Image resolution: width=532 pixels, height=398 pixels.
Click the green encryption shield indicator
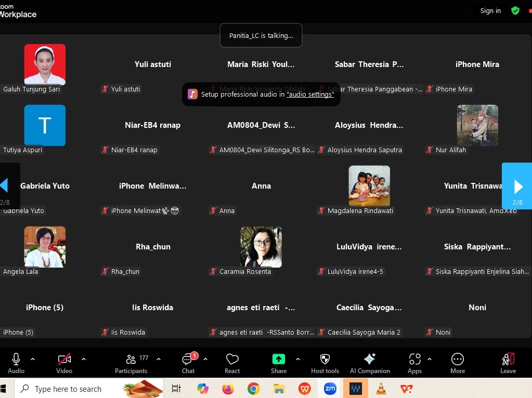click(515, 10)
